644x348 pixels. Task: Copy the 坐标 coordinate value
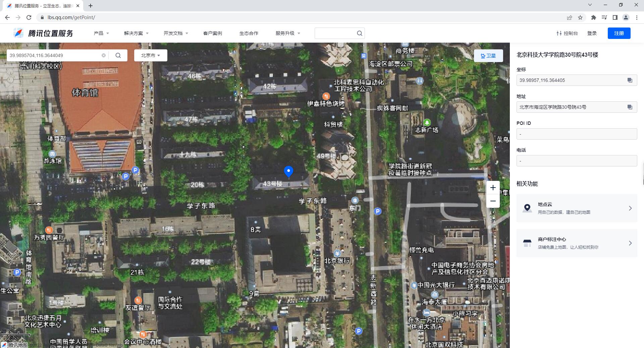(630, 80)
